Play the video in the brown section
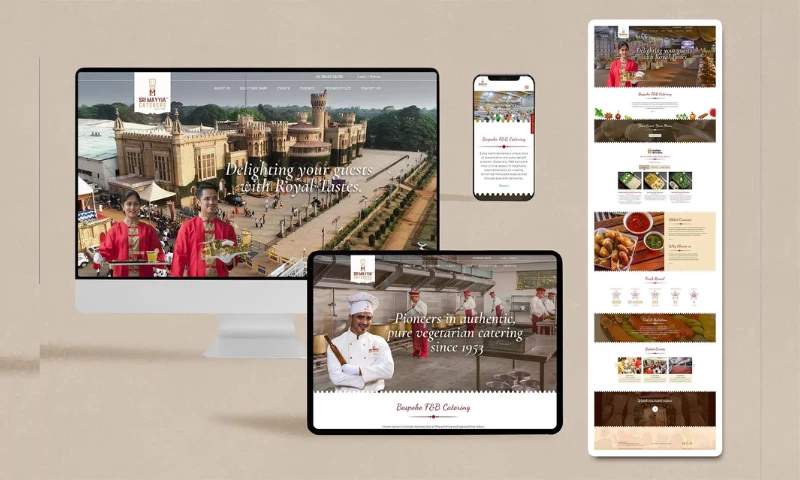Screen dimensions: 800x480 pos(655,409)
